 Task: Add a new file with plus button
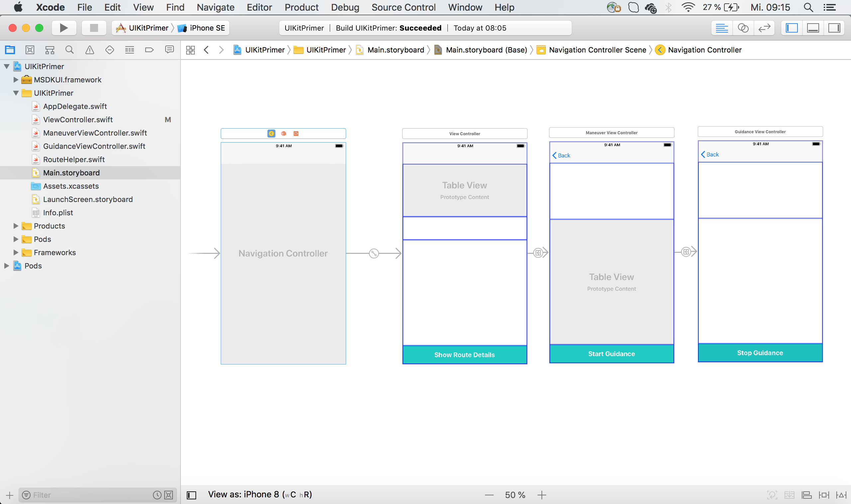pos(10,495)
